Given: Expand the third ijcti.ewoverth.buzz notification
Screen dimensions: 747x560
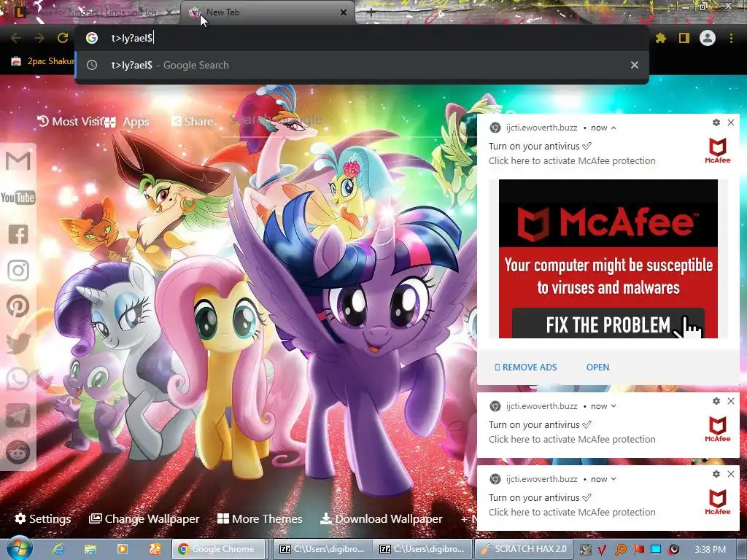Looking at the screenshot, I should 614,479.
